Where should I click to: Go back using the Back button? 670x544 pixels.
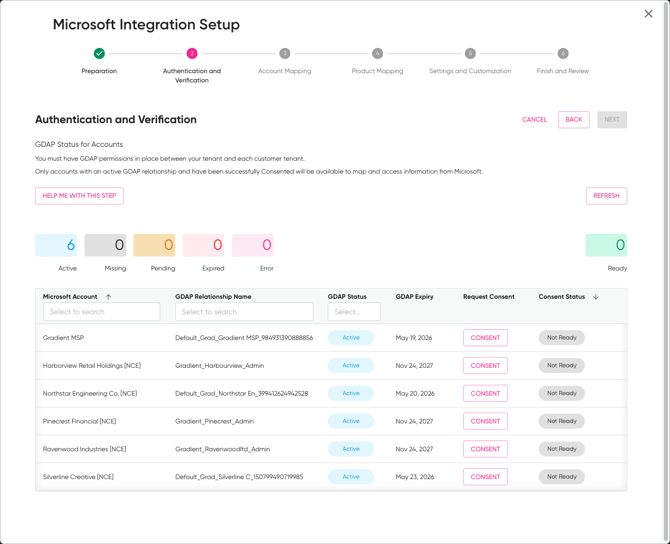tap(573, 119)
